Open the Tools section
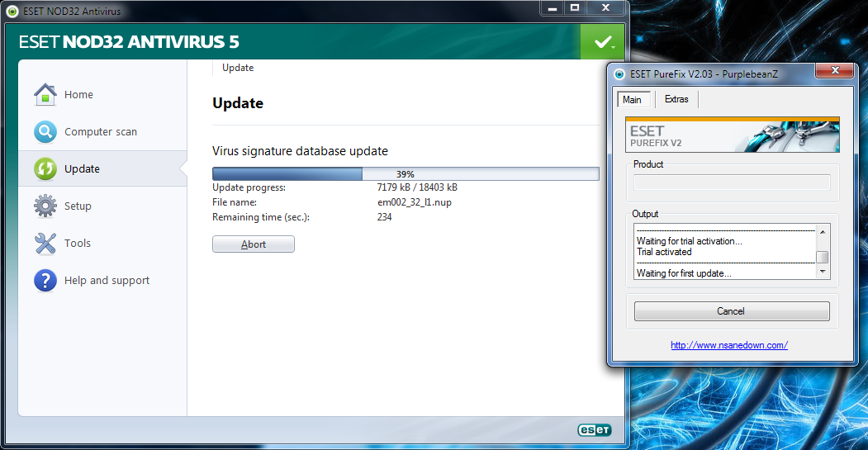 (78, 243)
